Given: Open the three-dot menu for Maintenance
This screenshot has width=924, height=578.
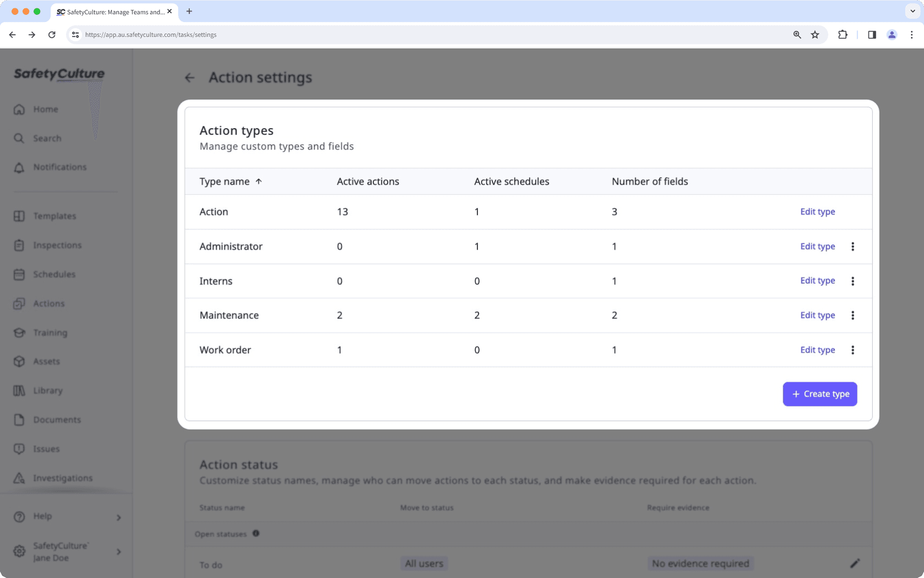Looking at the screenshot, I should click(x=853, y=315).
